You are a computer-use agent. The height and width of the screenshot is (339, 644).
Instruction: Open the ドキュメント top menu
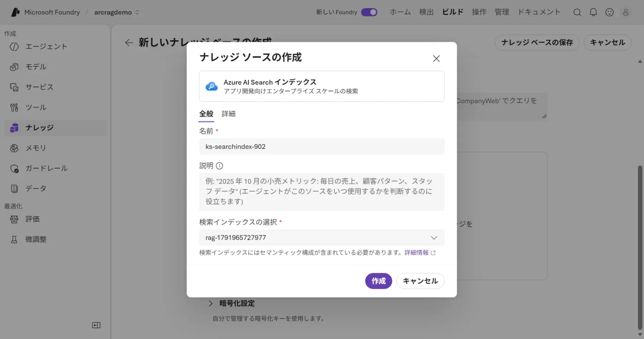point(539,12)
